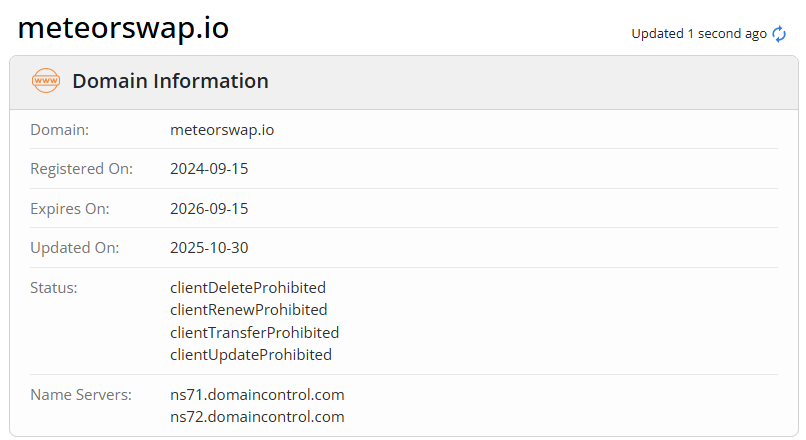Screen dimensions: 806x440
Task: Click the refresh icon beside the updated time
Action: click(780, 34)
